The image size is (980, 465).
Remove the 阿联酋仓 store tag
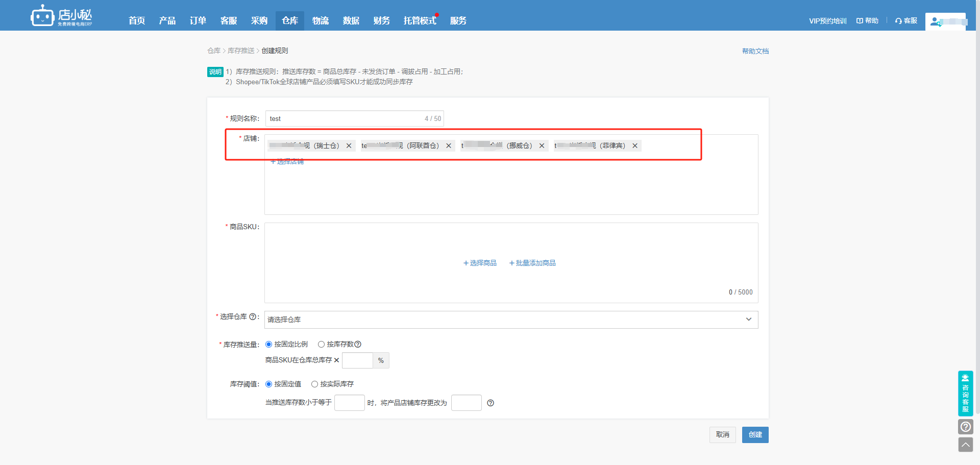tap(449, 146)
